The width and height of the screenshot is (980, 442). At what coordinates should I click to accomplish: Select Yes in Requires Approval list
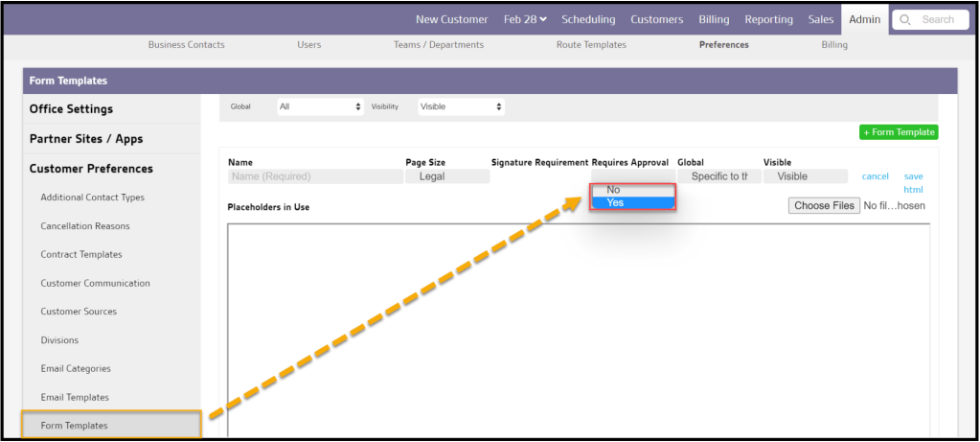[x=632, y=203]
